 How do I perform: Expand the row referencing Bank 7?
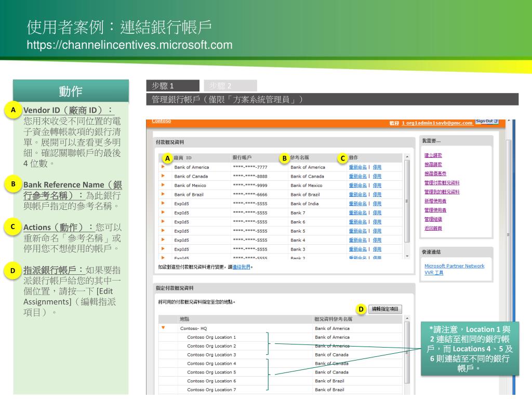(x=163, y=212)
